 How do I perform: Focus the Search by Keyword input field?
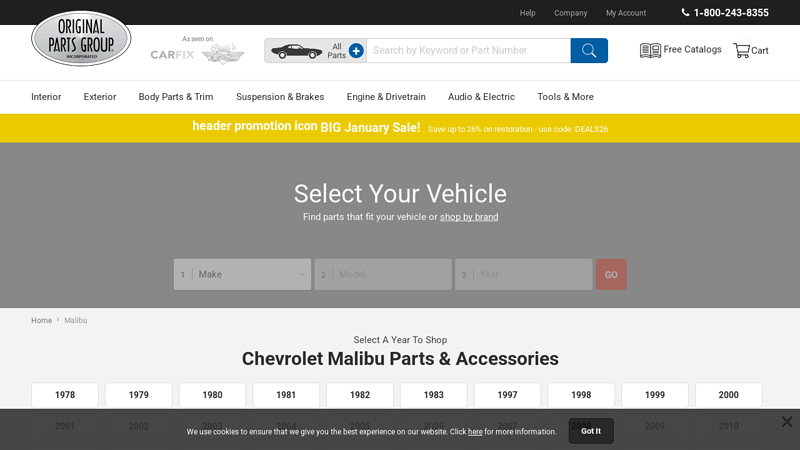pos(468,51)
